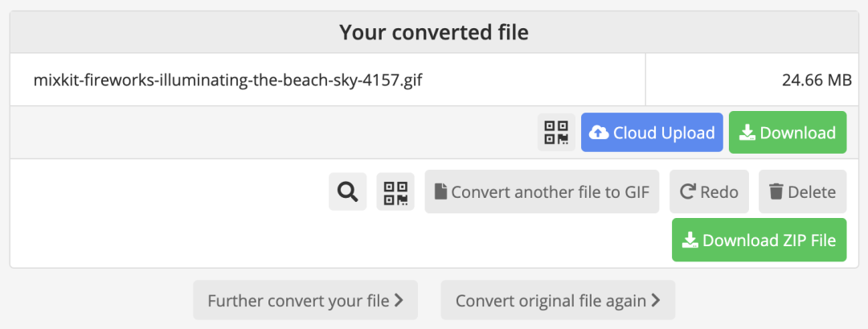Click the QR code icon beside Cloud Upload
This screenshot has width=868, height=329.
[556, 133]
